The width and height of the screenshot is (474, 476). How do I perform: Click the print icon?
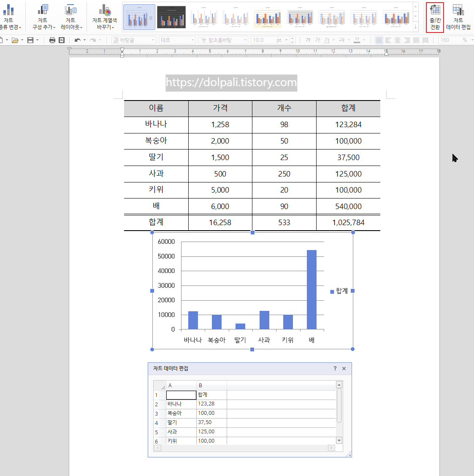[52, 40]
